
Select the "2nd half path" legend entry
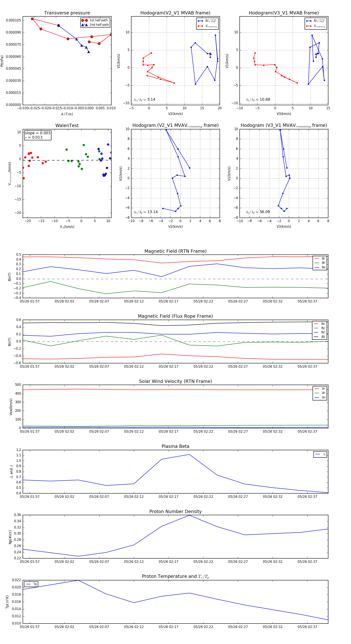click(95, 25)
